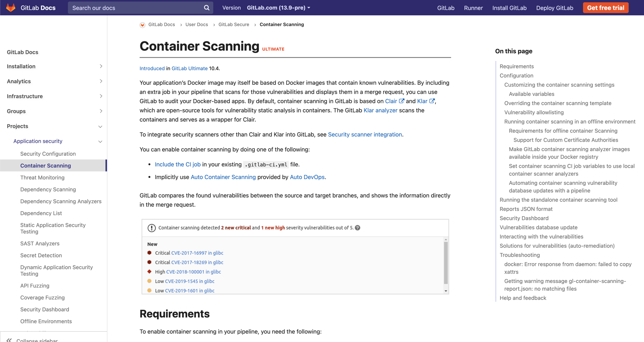Click the external link icon beside Clair

point(402,101)
